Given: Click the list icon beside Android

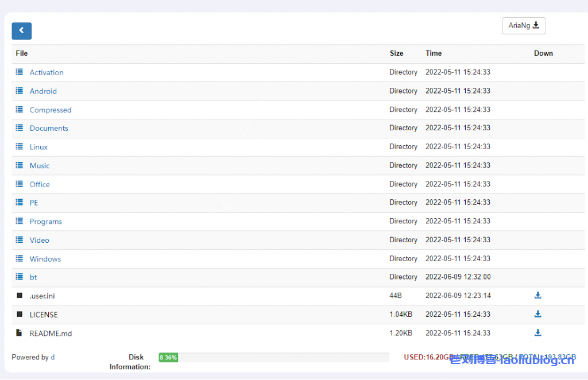Looking at the screenshot, I should click(x=20, y=91).
